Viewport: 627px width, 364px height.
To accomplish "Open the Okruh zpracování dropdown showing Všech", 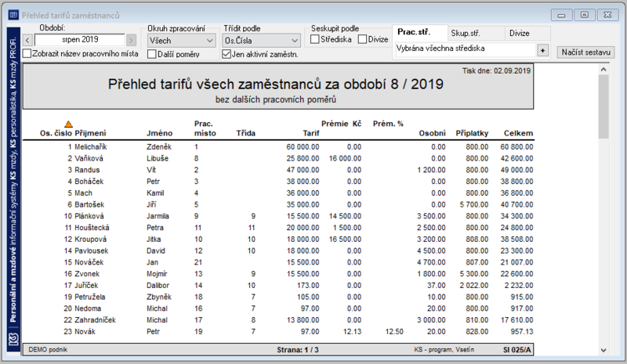I will [182, 41].
